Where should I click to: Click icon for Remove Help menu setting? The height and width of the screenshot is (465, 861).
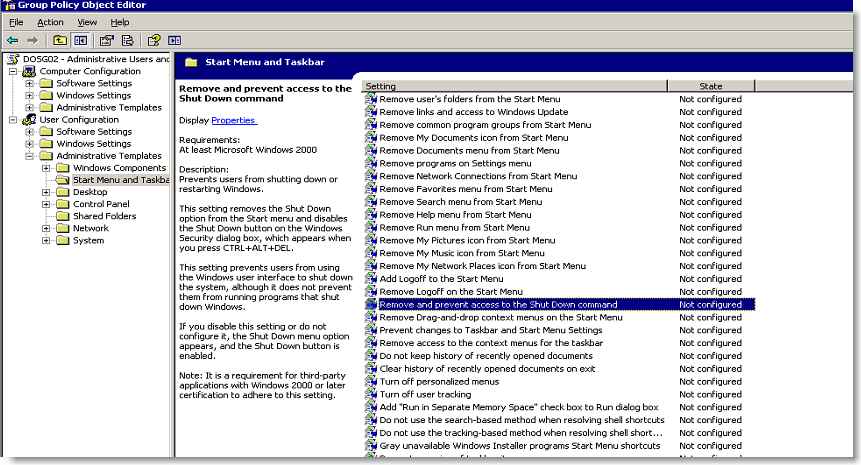pyautogui.click(x=371, y=215)
